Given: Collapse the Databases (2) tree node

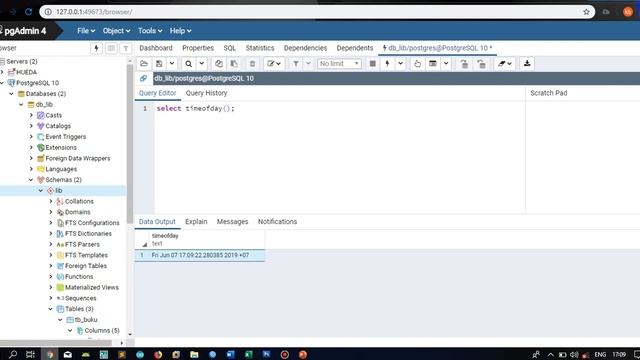Looking at the screenshot, I should [11, 94].
